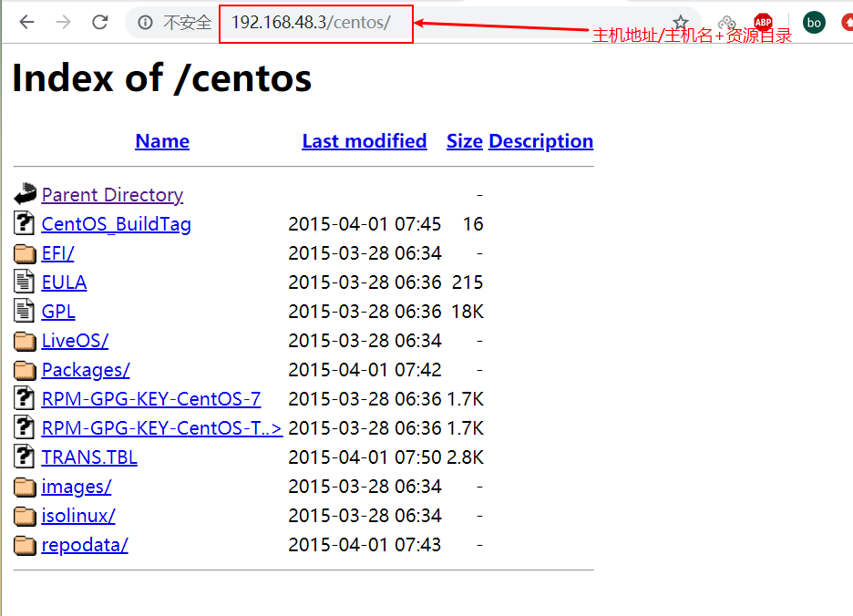Open the Packages/ directory link

(x=86, y=370)
